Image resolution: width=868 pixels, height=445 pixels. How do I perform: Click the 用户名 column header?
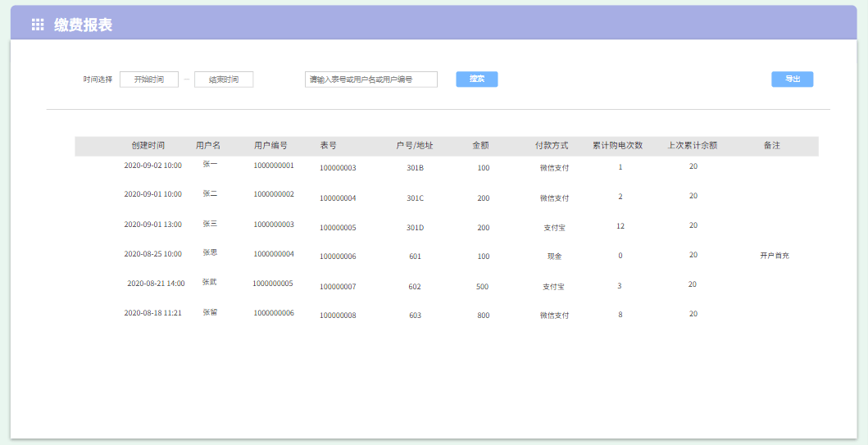click(208, 146)
